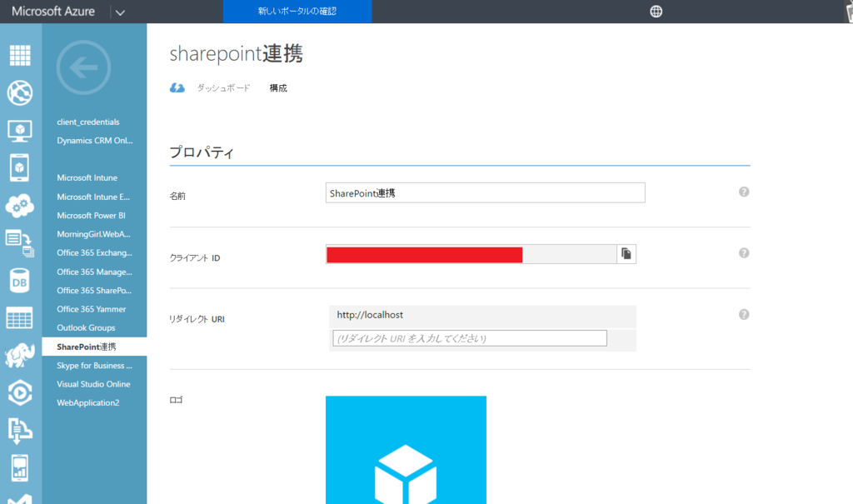Select Microsoft Power BI application
This screenshot has height=504, width=853.
click(91, 216)
